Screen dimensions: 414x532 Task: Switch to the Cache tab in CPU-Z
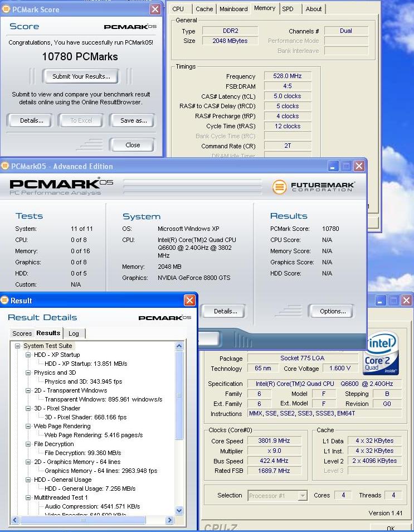[204, 9]
